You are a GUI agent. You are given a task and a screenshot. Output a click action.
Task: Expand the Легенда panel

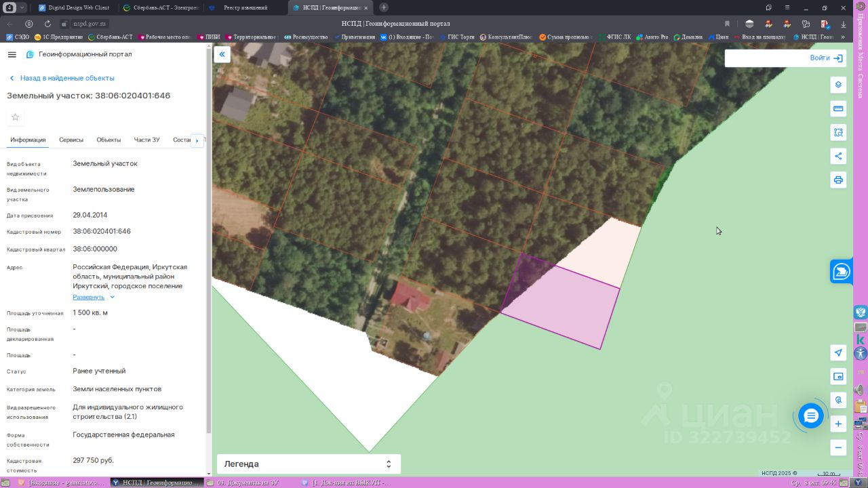click(x=309, y=464)
